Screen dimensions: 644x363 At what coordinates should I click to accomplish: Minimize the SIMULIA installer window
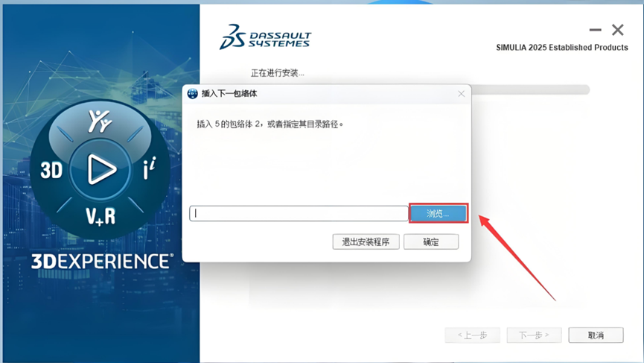(595, 30)
